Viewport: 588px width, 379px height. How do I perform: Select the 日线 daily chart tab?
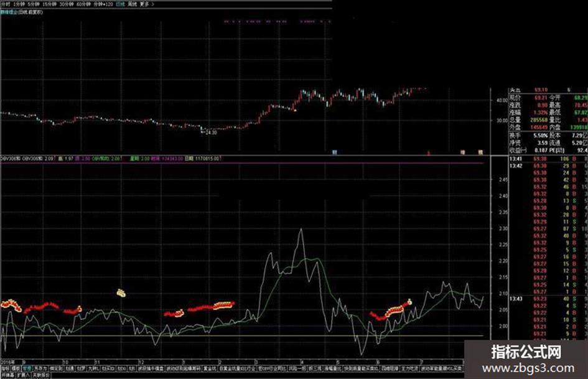point(120,4)
